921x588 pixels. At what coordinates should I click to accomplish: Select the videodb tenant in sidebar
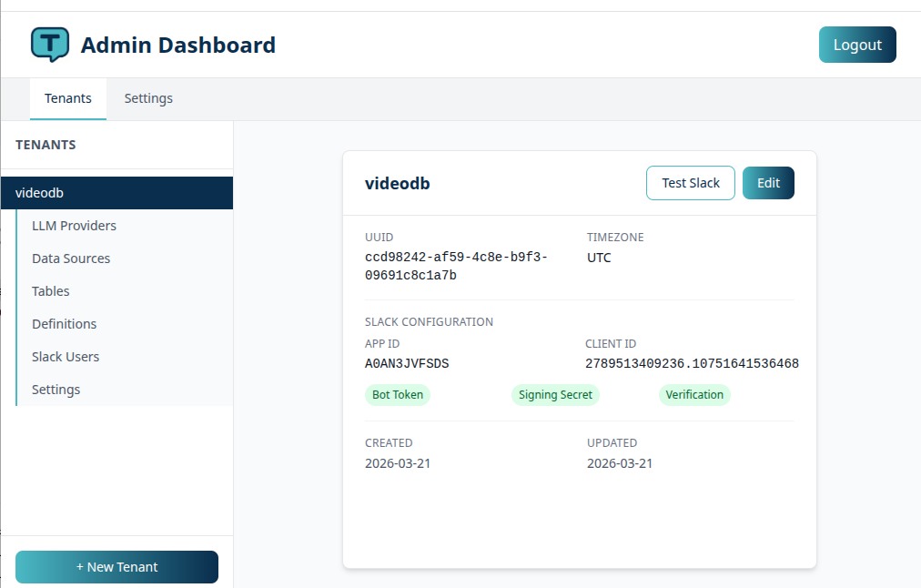pos(39,192)
